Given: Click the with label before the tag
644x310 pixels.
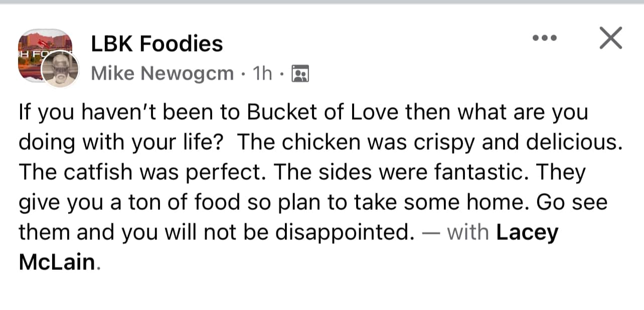Looking at the screenshot, I should 468,232.
